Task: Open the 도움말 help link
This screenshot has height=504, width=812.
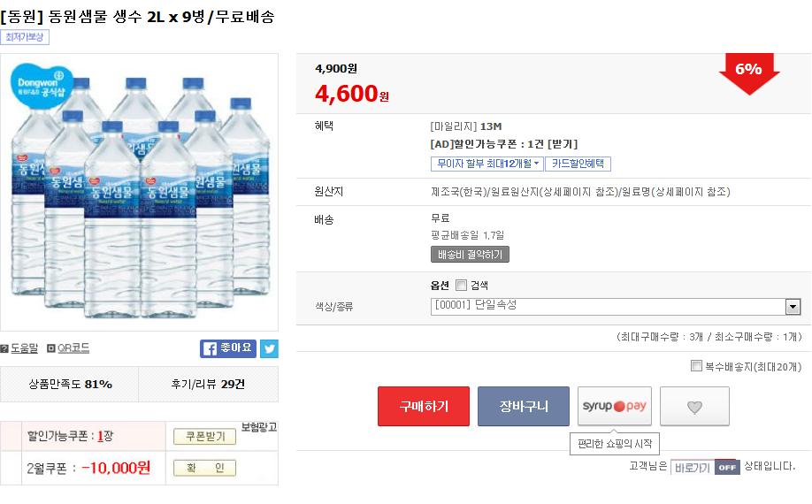Action: point(19,348)
